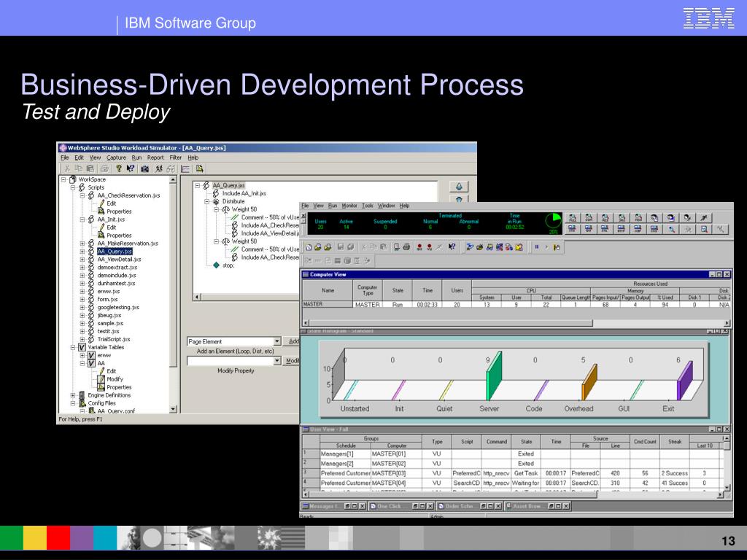
Task: Collapse the WorkSpace root node
Action: coord(63,179)
